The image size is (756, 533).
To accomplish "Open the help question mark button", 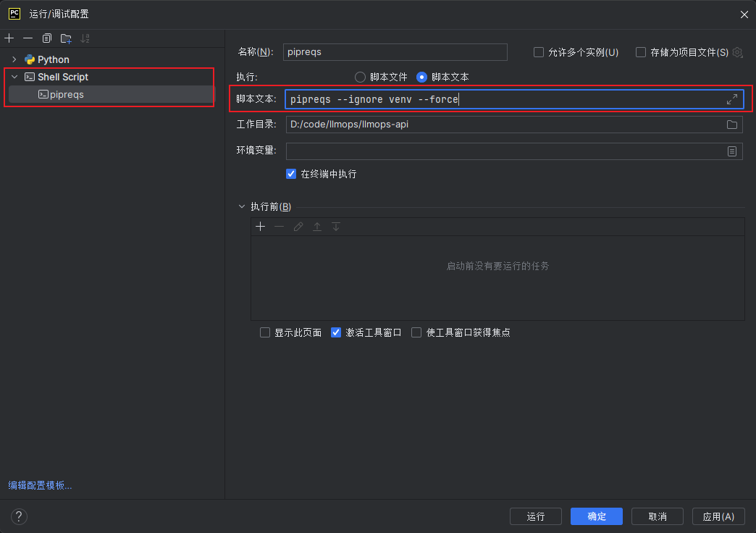I will coord(19,516).
